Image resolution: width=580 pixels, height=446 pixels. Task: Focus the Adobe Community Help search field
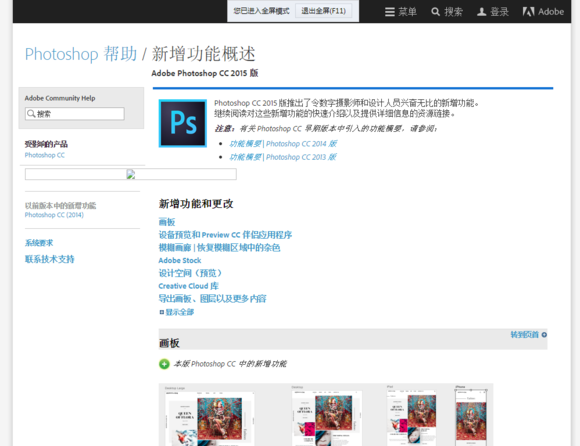[x=75, y=114]
